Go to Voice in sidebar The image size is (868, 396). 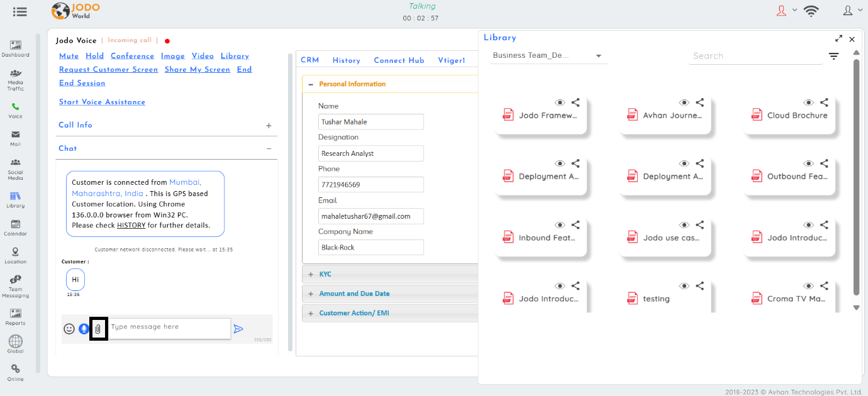pyautogui.click(x=15, y=111)
